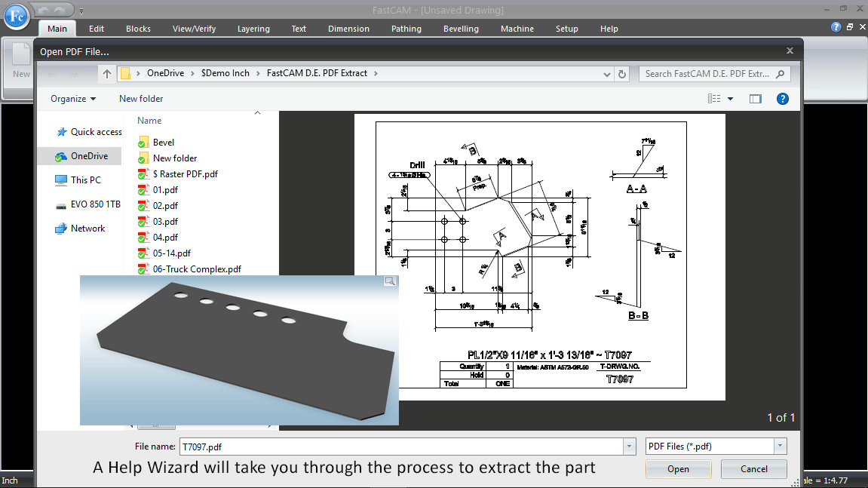Click the search magnifier icon
Viewport: 868px width, 488px height.
click(780, 74)
